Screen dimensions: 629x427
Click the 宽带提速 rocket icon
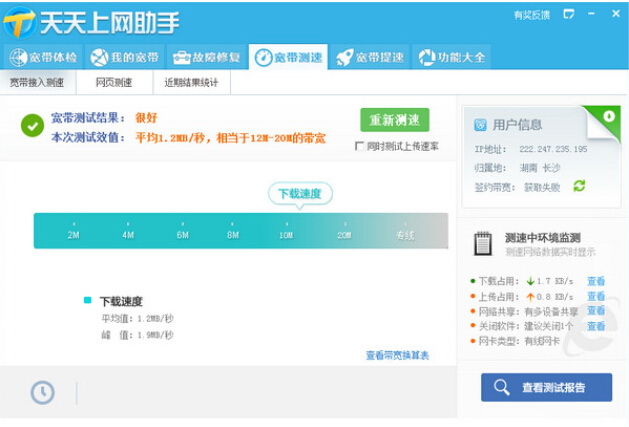[345, 58]
